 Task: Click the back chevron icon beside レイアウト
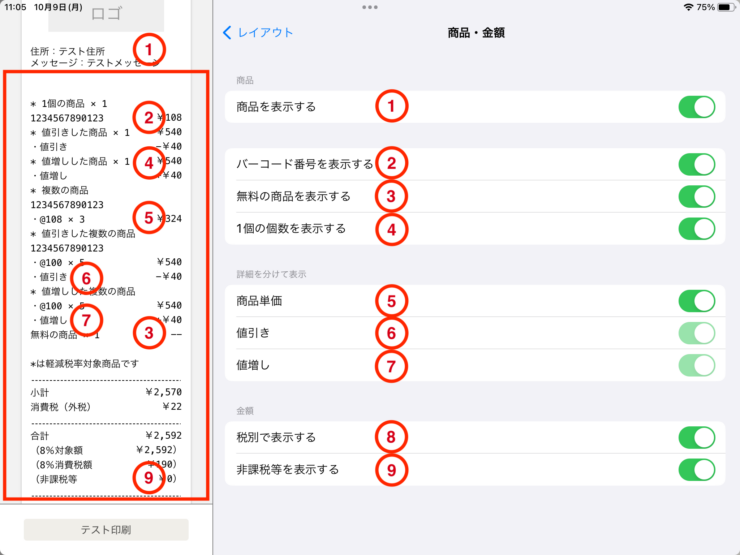click(227, 33)
